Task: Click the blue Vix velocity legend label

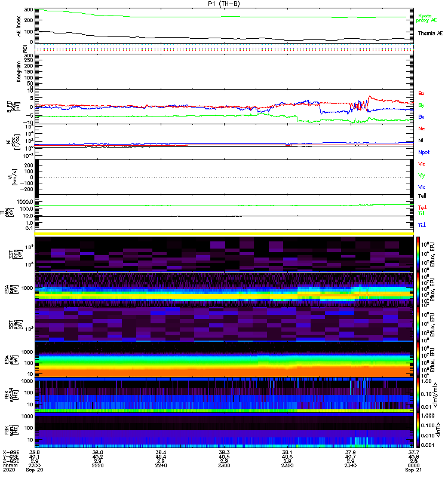Action: 422,187
